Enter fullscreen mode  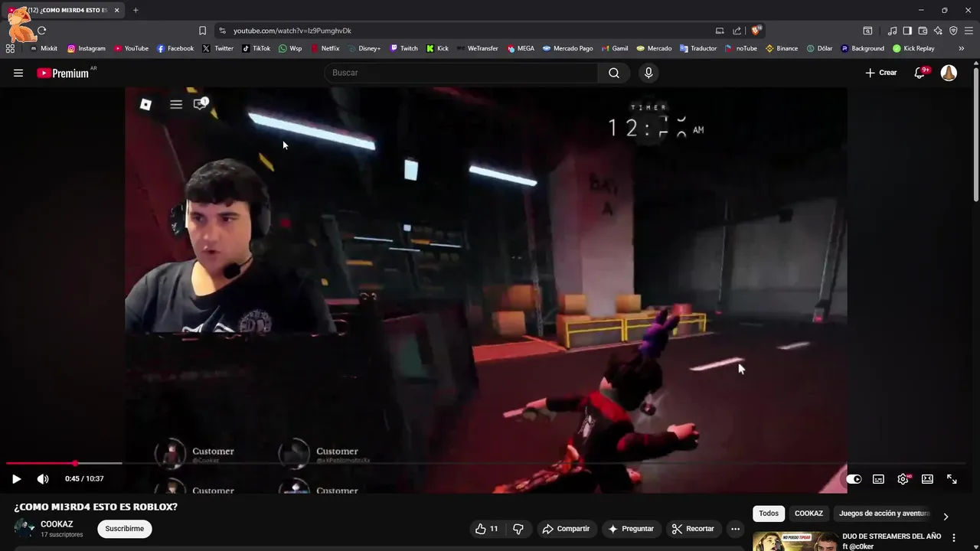[952, 479]
